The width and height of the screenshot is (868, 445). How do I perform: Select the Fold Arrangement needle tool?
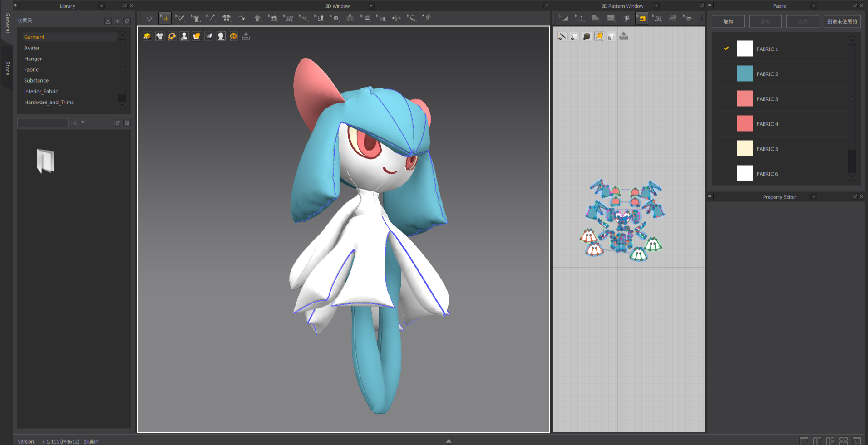click(211, 18)
